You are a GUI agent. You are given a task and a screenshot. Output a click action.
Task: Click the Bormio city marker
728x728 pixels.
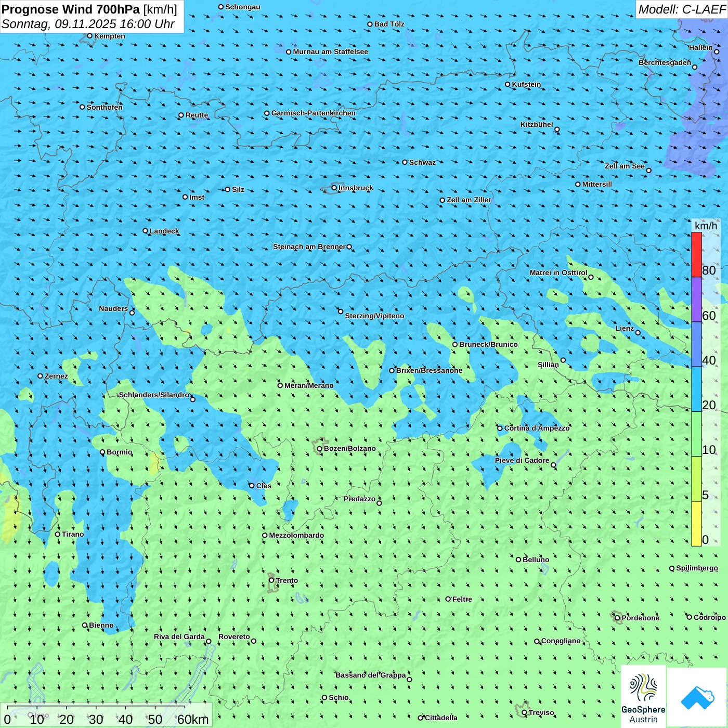click(x=102, y=452)
